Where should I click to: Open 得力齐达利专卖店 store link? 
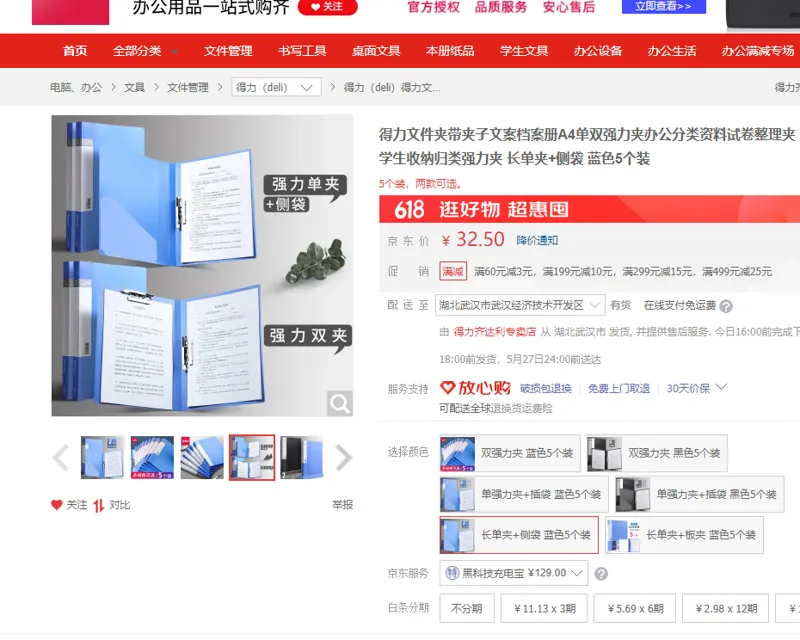pyautogui.click(x=494, y=332)
